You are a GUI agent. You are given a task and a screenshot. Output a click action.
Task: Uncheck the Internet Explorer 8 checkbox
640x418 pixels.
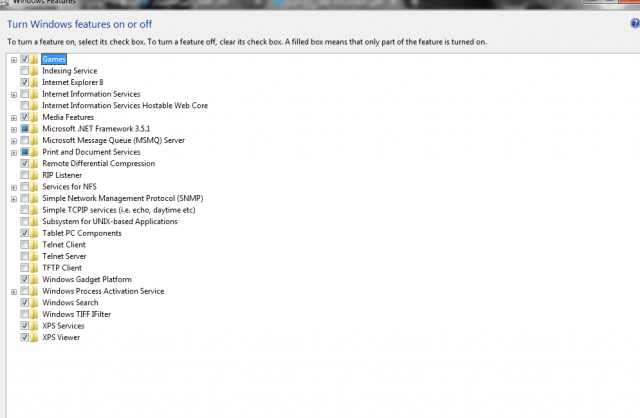click(x=24, y=82)
